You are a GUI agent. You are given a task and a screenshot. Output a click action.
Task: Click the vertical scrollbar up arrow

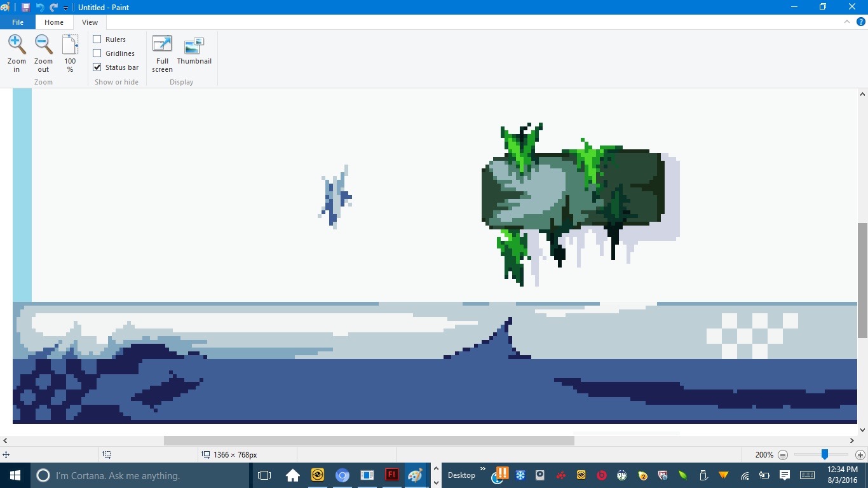click(862, 94)
